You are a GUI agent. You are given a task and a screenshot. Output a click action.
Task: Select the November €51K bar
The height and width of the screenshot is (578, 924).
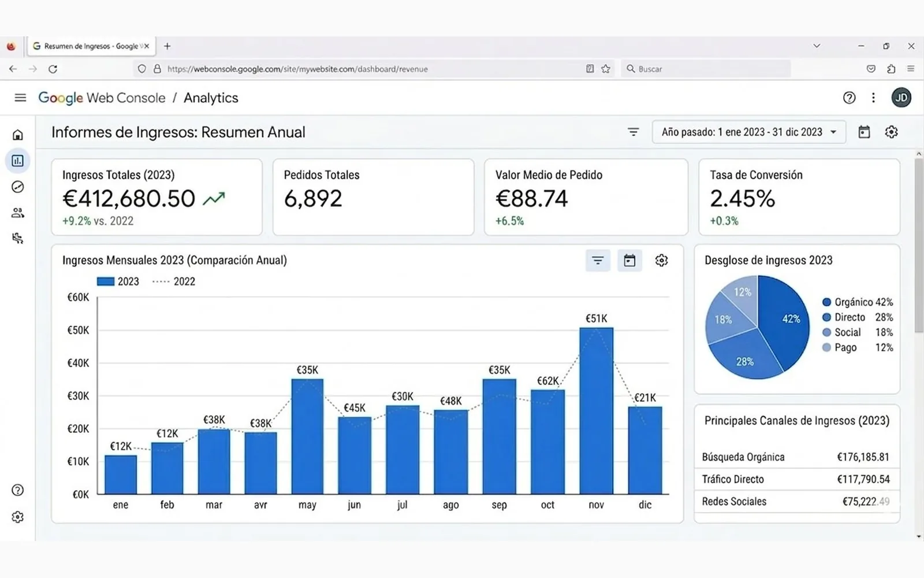(x=597, y=410)
